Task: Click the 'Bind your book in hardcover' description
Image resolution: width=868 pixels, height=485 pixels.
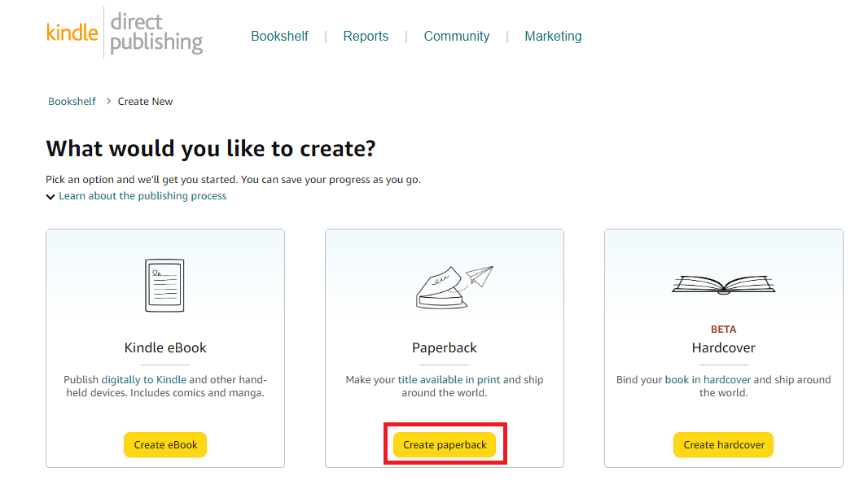Action: pyautogui.click(x=724, y=386)
